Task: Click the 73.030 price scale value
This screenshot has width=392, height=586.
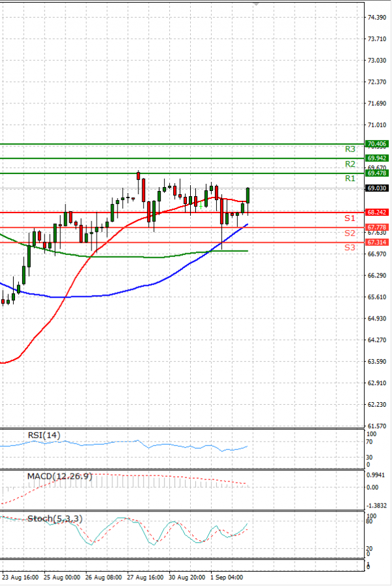Action: [377, 61]
